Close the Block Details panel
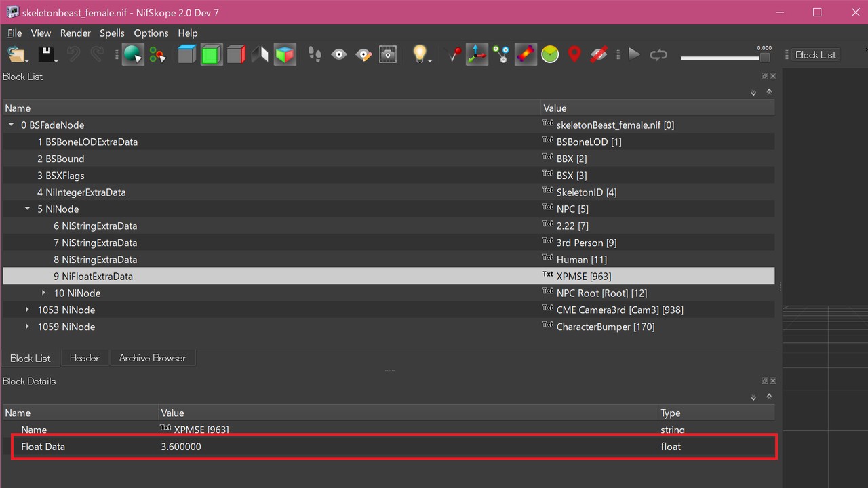The height and width of the screenshot is (488, 868). click(773, 381)
